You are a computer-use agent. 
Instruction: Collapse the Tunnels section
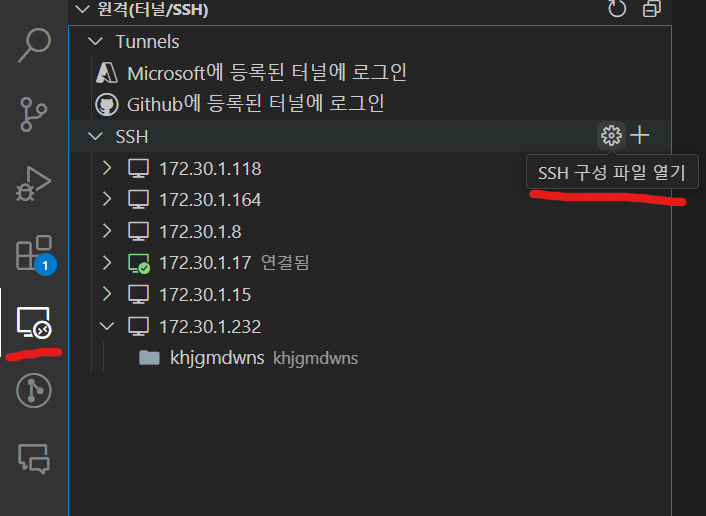pos(95,41)
